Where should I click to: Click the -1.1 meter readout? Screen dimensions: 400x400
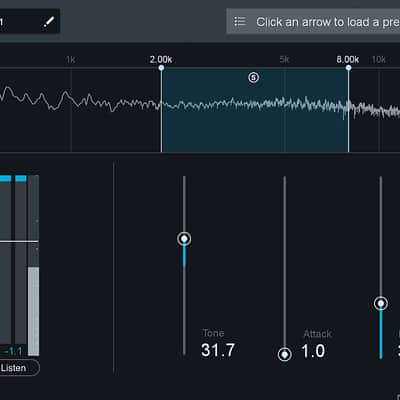pos(13,351)
